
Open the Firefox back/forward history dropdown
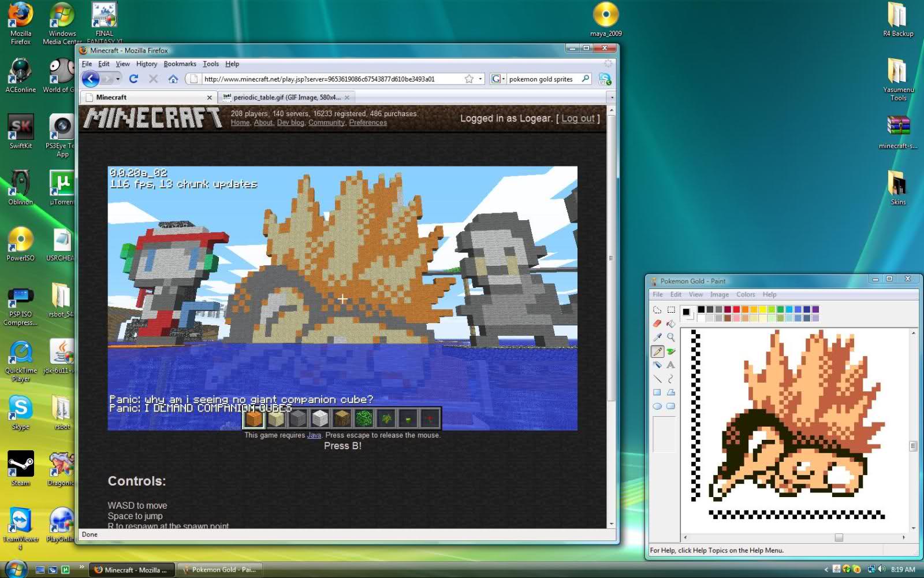[x=118, y=79]
